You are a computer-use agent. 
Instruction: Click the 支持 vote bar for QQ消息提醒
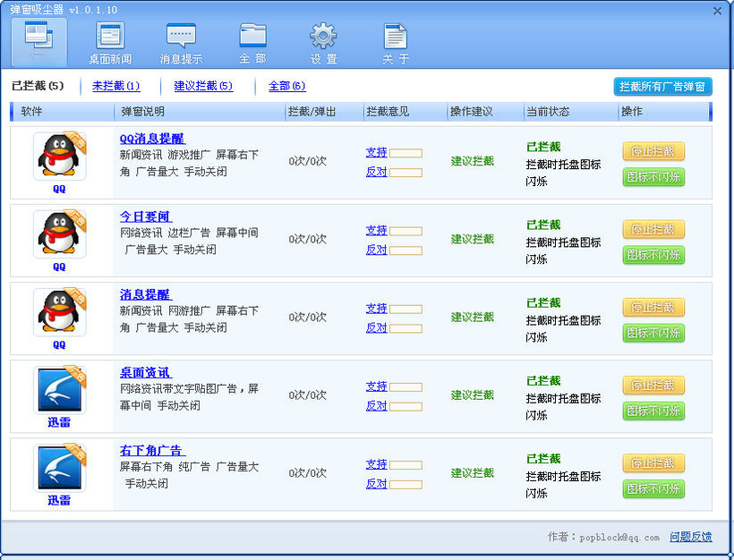tap(405, 154)
